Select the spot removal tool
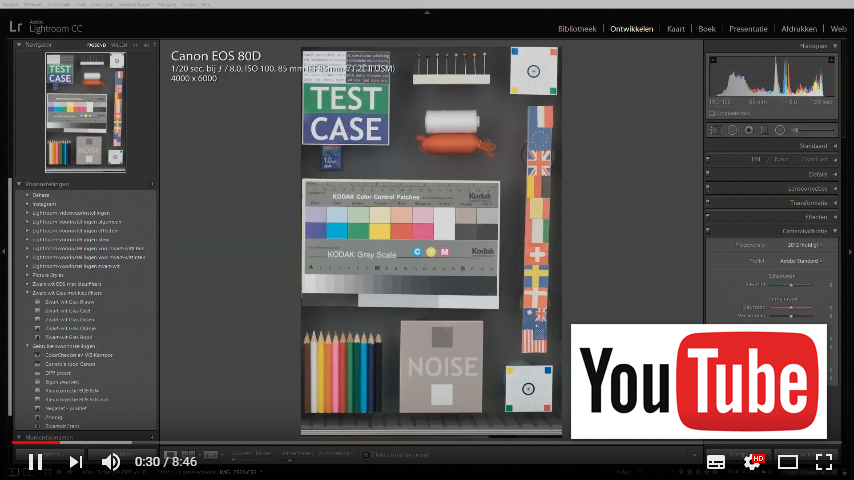The height and width of the screenshot is (480, 854). coord(732,130)
